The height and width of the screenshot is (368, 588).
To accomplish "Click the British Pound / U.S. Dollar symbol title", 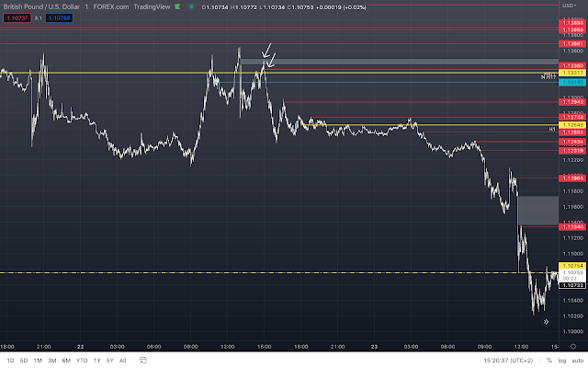I will point(41,6).
